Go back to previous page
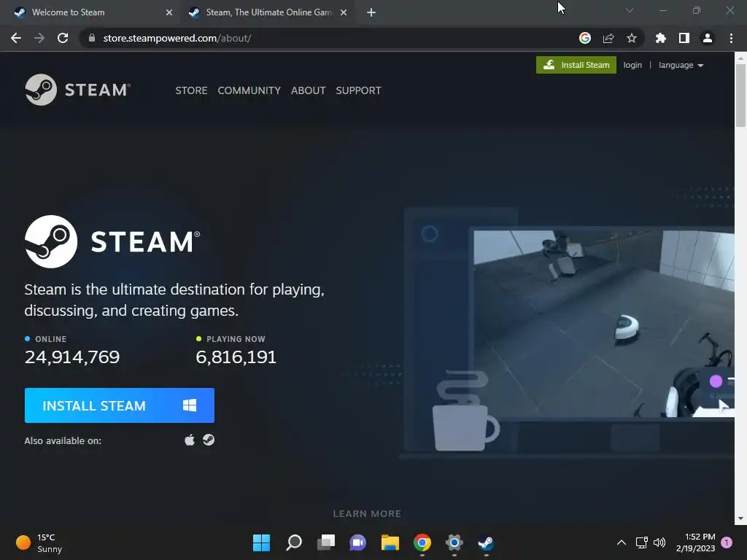Image resolution: width=747 pixels, height=560 pixels. pyautogui.click(x=16, y=38)
